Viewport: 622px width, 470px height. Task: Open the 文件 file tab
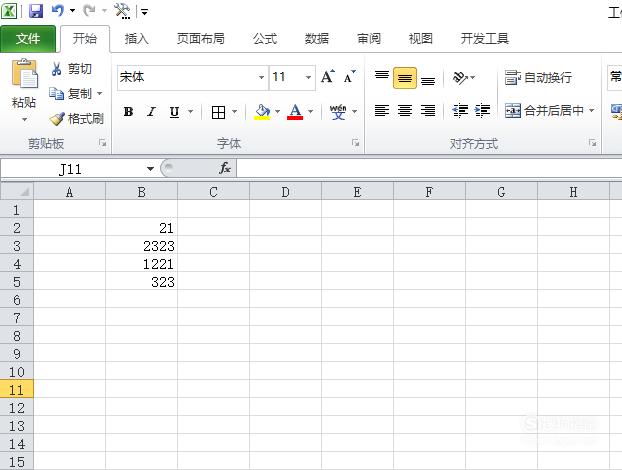tap(28, 38)
